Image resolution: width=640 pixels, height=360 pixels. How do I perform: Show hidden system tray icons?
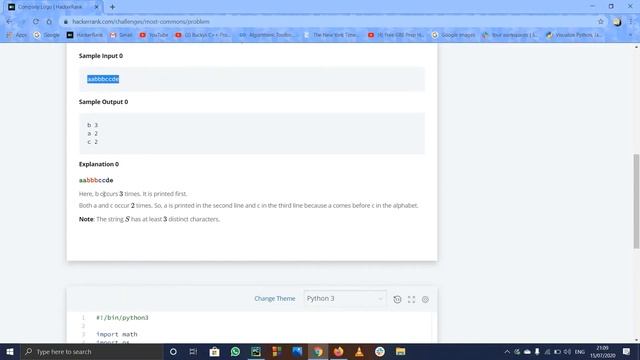click(507, 351)
